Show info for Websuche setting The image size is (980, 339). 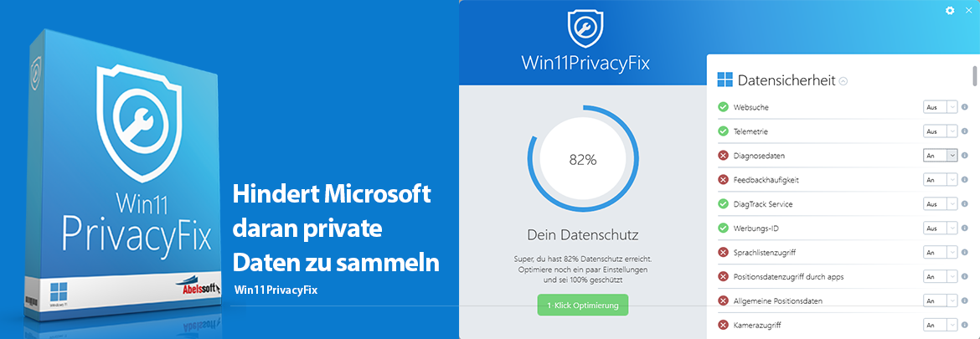coord(965,107)
